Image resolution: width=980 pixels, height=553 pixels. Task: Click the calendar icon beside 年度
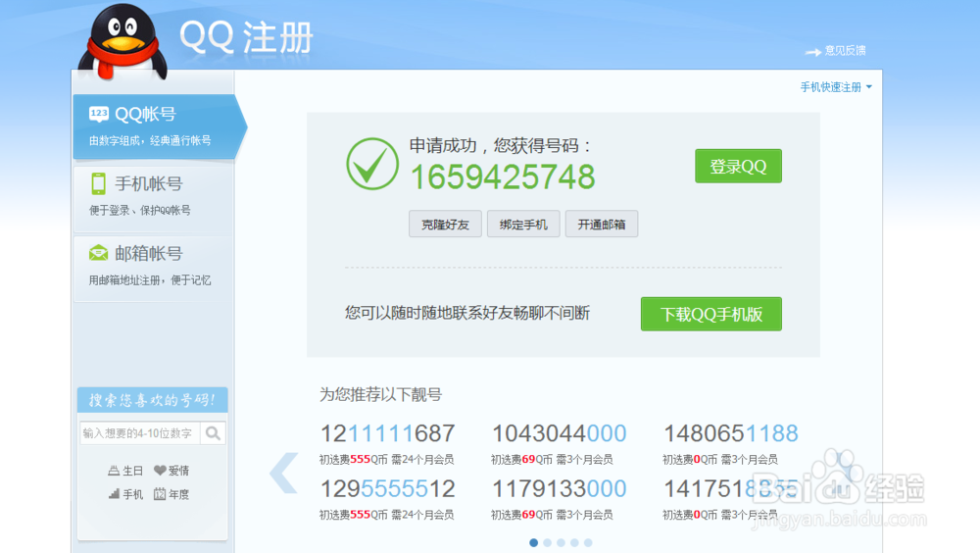[x=160, y=494]
